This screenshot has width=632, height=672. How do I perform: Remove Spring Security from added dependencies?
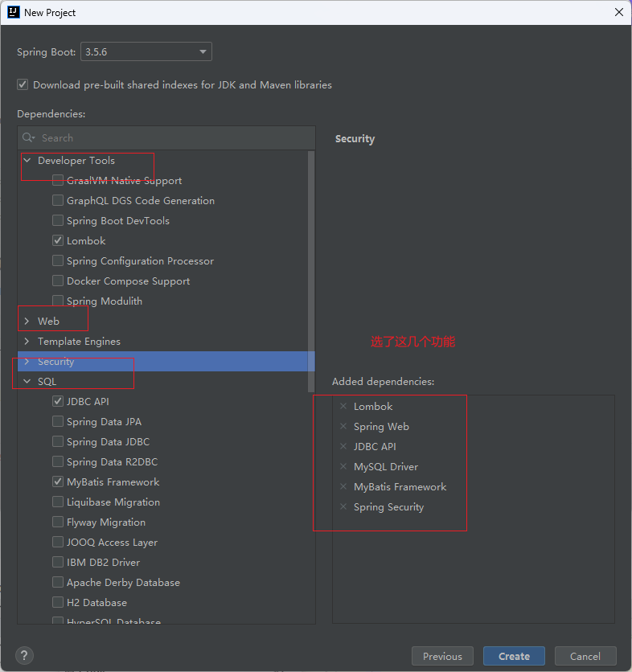coord(343,507)
